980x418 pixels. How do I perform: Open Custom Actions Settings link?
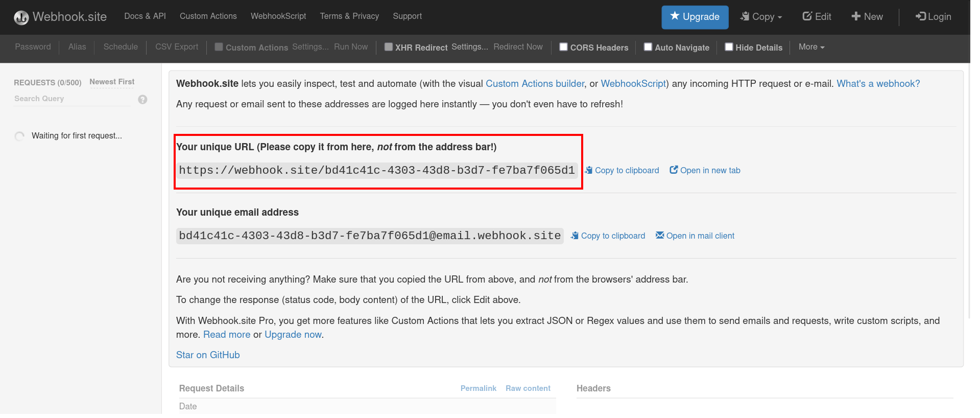(x=310, y=47)
